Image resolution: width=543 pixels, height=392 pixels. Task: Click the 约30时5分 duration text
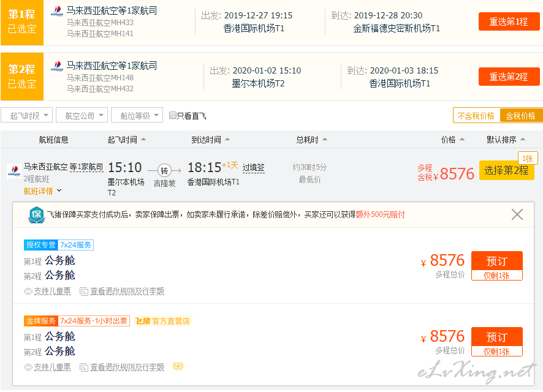[309, 167]
